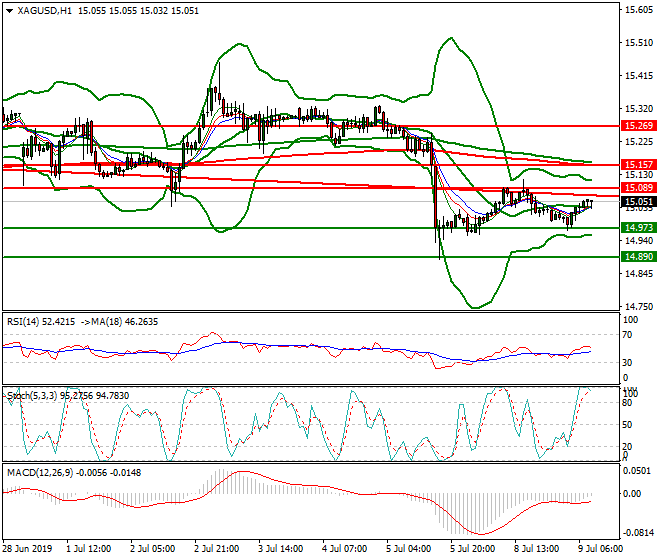Image resolution: width=660 pixels, height=560 pixels.
Task: Select the 14.845 price scale value
Action: tap(639, 274)
